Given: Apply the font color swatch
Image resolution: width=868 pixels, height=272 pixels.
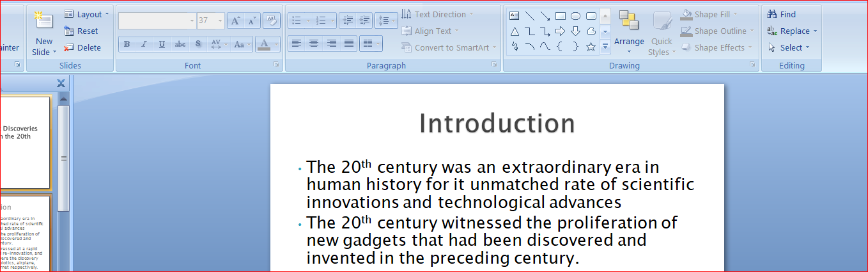Looking at the screenshot, I should coord(263,44).
